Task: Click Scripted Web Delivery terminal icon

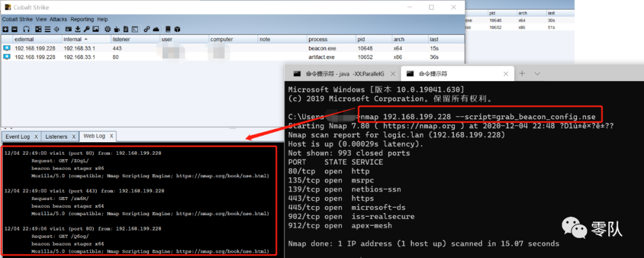Action: pos(135,29)
